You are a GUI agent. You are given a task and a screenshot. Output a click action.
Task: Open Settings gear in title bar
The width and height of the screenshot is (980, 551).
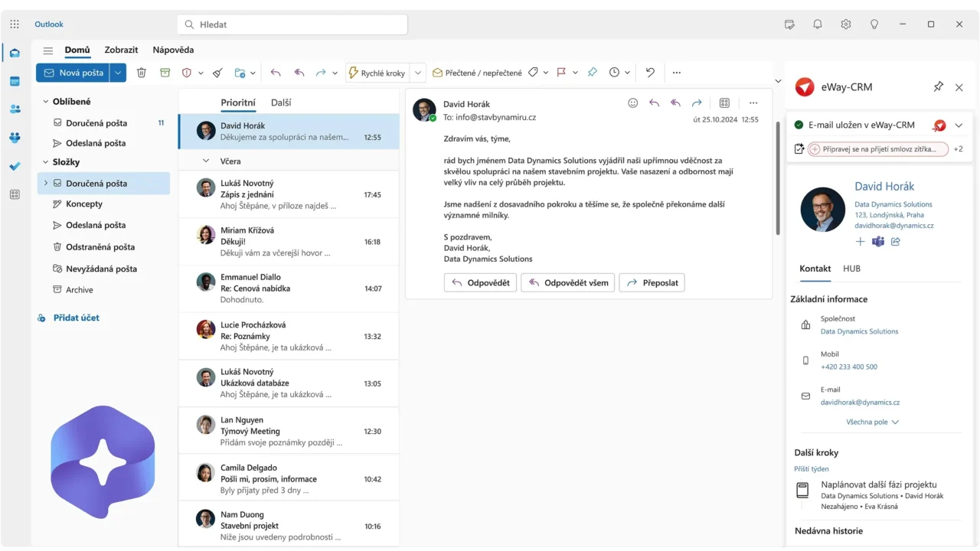tap(846, 24)
